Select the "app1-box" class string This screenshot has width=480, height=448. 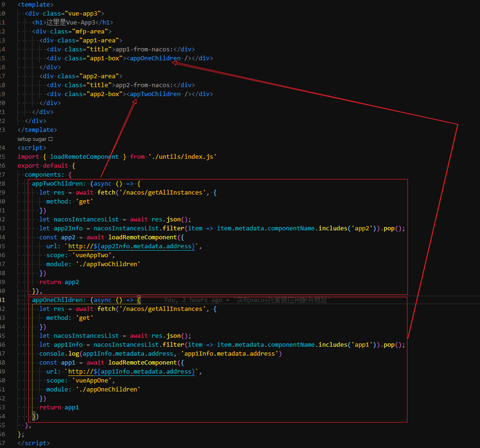tap(105, 58)
